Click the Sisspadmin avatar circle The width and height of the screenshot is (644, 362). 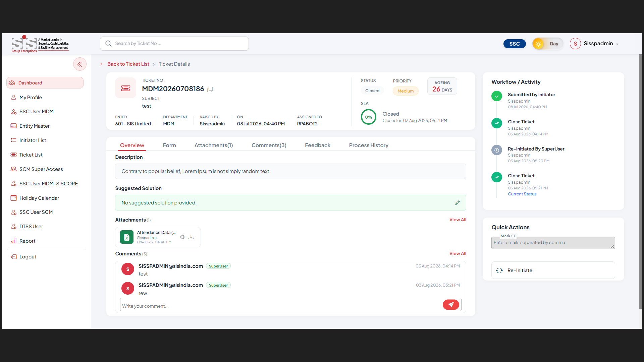click(x=575, y=44)
